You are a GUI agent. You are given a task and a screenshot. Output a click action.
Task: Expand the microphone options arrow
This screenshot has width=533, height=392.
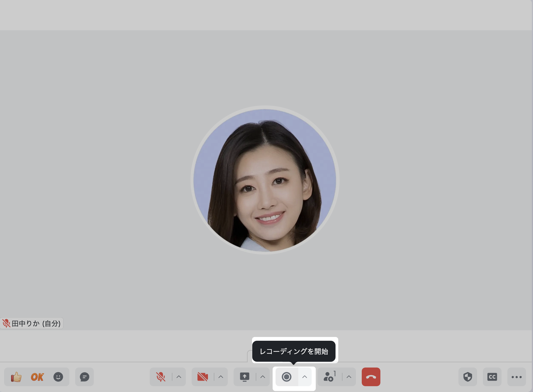tap(179, 377)
